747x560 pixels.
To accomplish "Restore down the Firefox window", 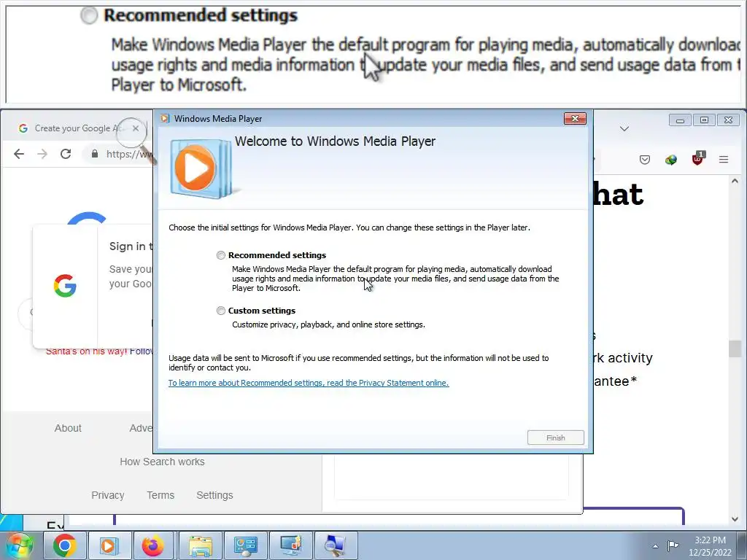I will coord(704,120).
